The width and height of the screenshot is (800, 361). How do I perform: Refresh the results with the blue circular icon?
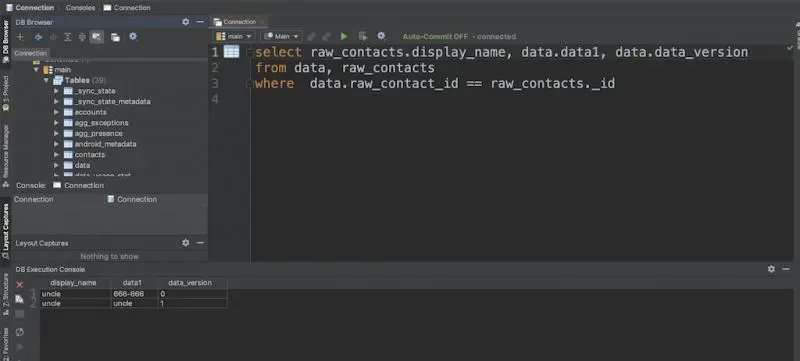[x=19, y=332]
